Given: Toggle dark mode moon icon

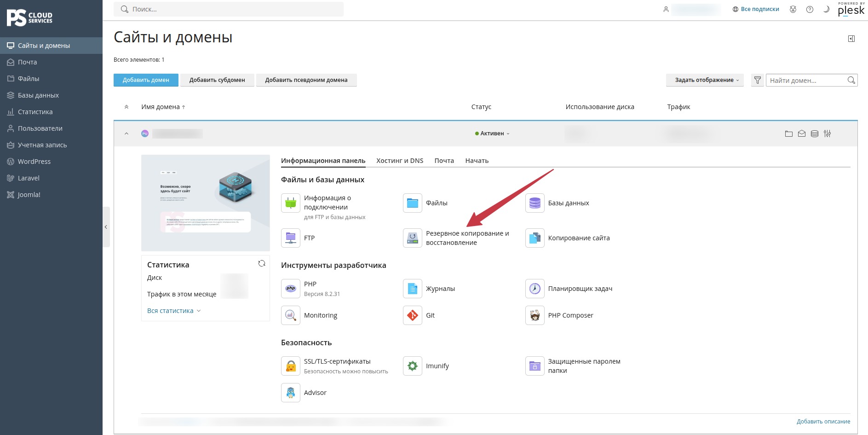Looking at the screenshot, I should point(826,9).
